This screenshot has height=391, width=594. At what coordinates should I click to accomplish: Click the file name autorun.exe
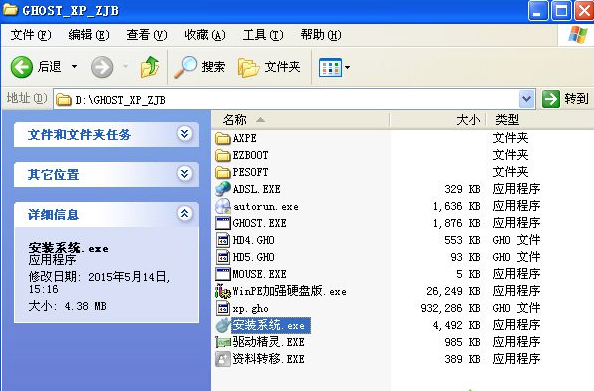(266, 206)
